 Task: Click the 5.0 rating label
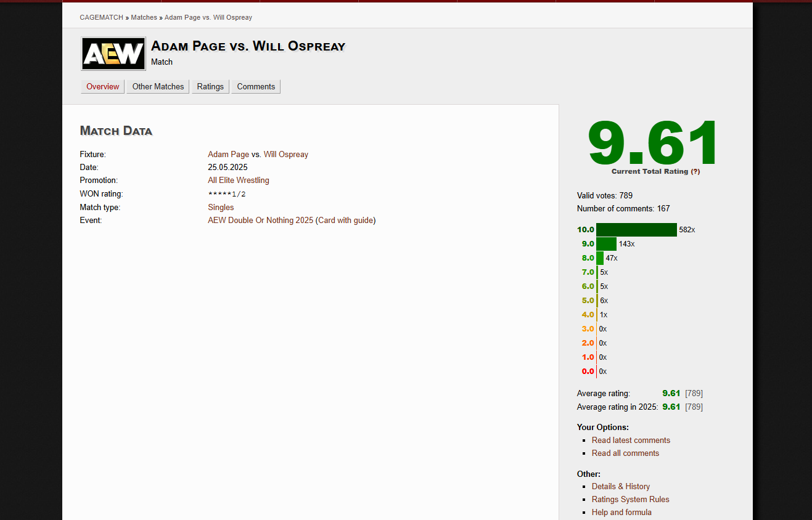point(588,301)
